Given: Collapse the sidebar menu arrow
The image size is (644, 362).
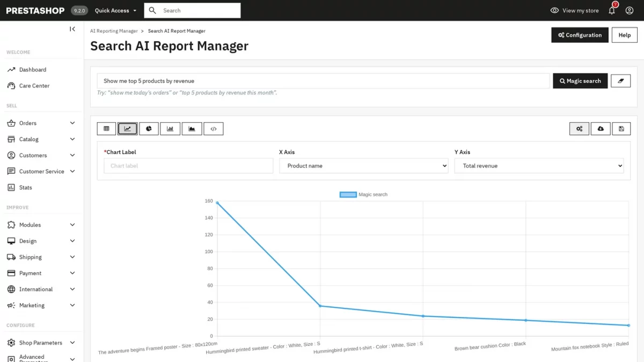Looking at the screenshot, I should [x=72, y=29].
